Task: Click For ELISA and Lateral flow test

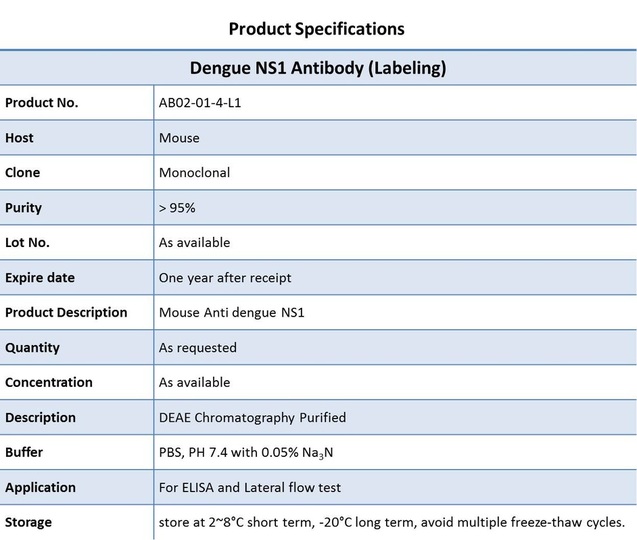Action: point(250,488)
